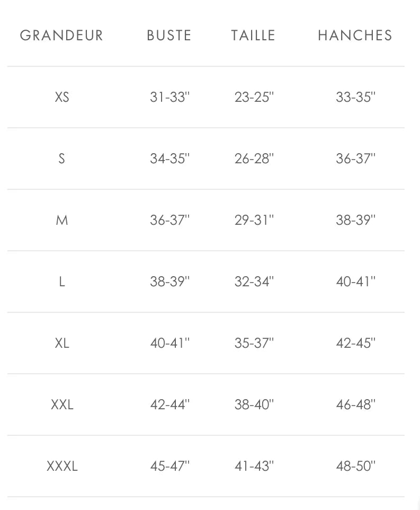
Task: Select the M size row label
Action: coord(62,220)
